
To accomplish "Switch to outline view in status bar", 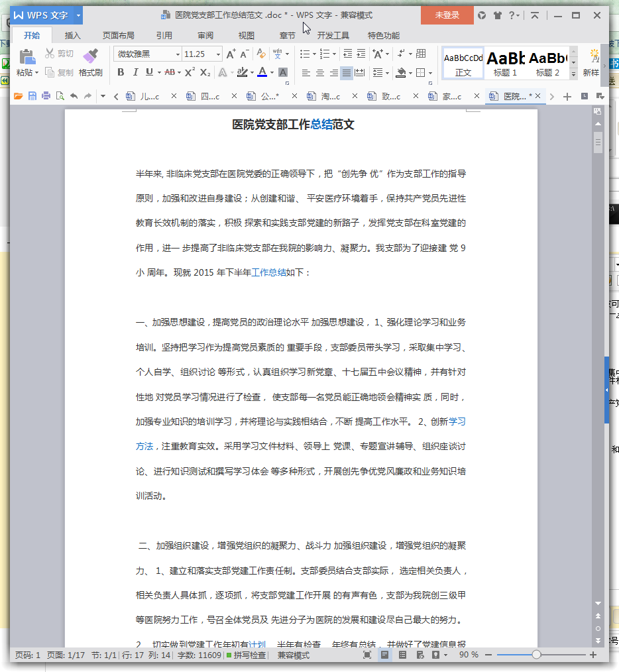I will [402, 655].
